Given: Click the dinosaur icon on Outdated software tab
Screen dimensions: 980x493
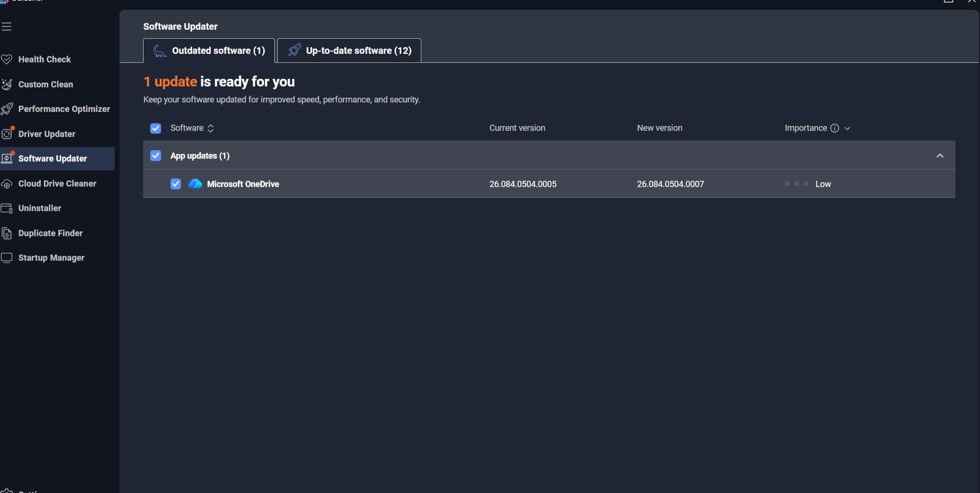Looking at the screenshot, I should (160, 51).
